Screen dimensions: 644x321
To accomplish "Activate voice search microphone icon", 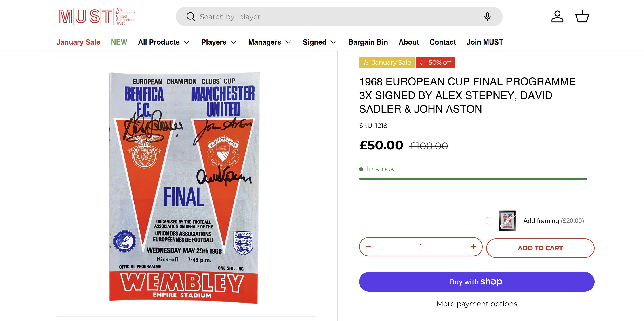I will click(x=487, y=17).
